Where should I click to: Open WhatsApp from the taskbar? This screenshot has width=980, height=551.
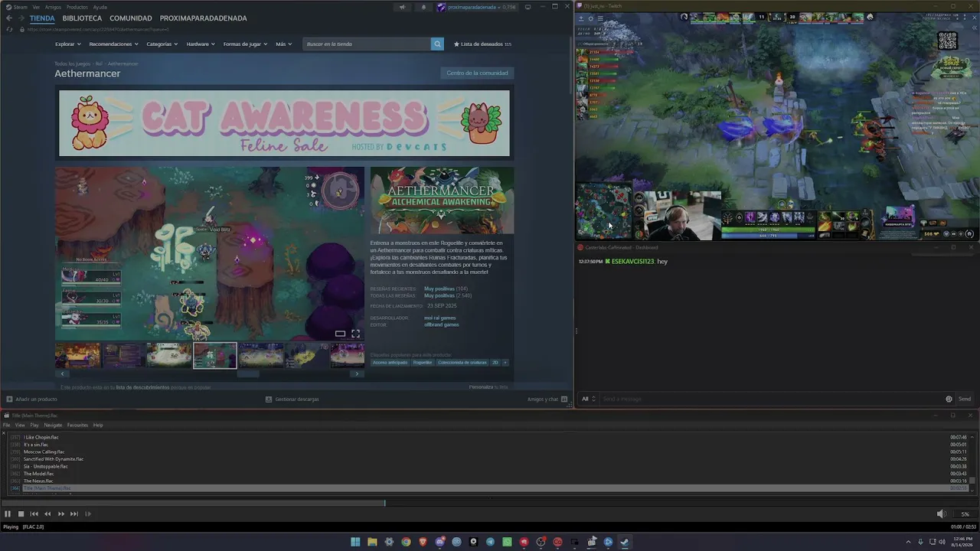point(507,542)
